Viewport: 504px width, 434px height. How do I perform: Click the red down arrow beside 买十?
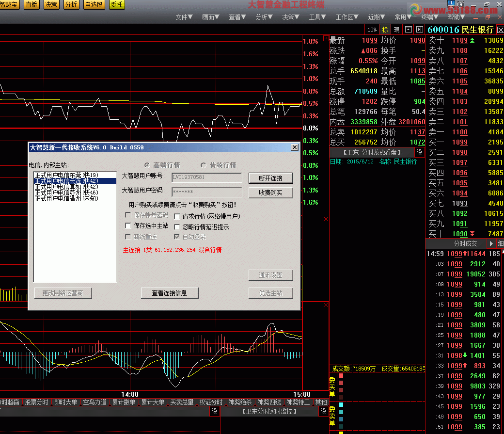pyautogui.click(x=472, y=234)
